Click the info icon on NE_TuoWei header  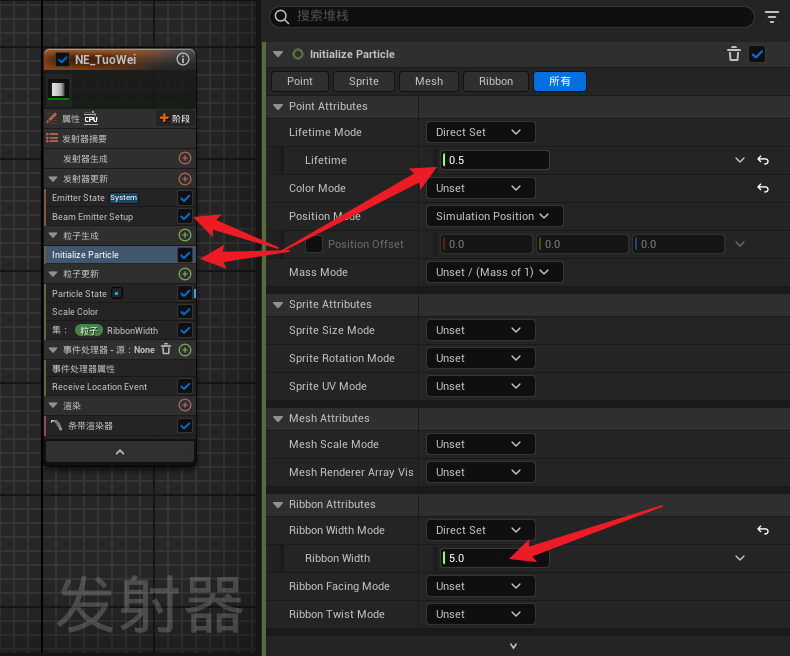pyautogui.click(x=183, y=59)
